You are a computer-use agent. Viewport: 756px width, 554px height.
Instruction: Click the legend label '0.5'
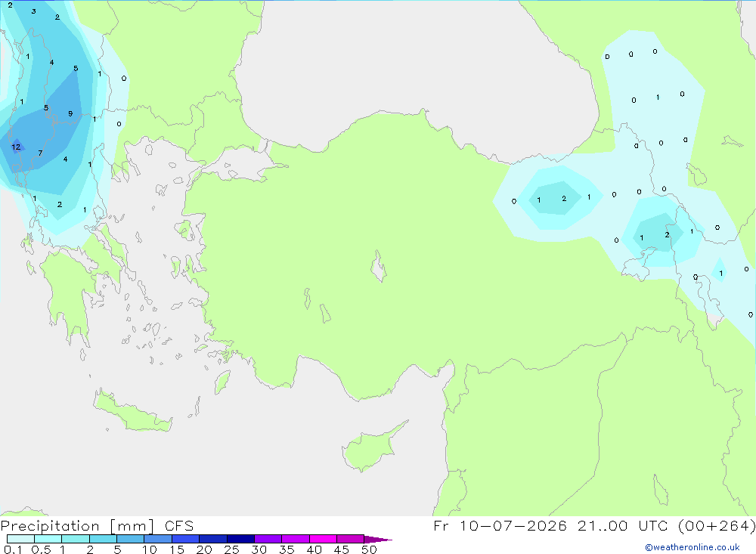click(x=41, y=549)
